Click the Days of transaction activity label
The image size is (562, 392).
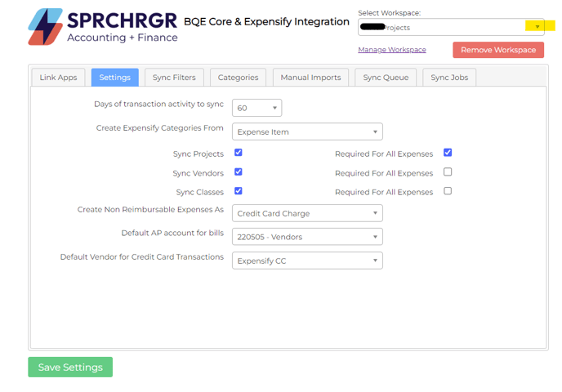point(158,104)
